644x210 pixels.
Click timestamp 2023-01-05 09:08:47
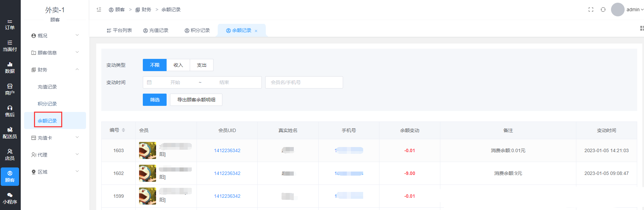[x=607, y=173]
